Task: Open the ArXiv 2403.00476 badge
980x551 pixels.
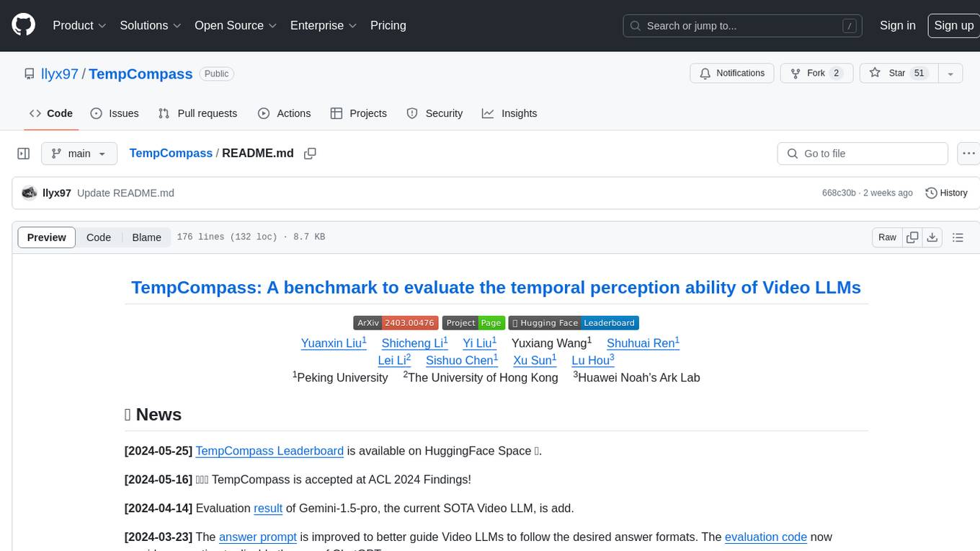Action: pos(396,323)
